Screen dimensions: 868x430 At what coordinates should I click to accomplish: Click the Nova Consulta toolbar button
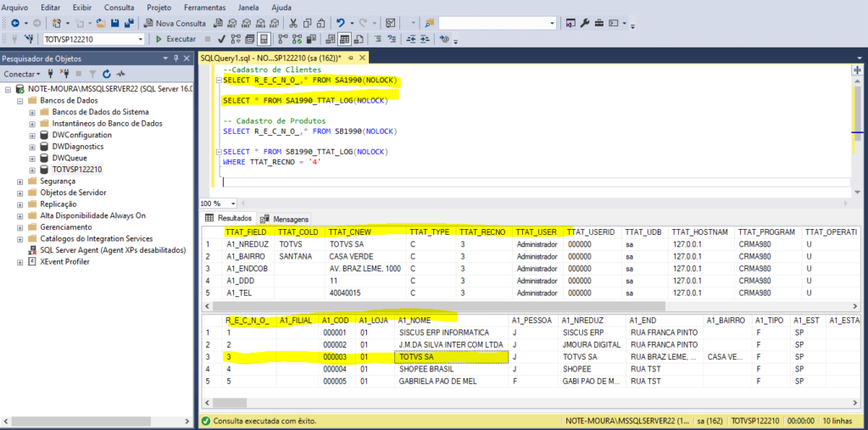coord(175,23)
